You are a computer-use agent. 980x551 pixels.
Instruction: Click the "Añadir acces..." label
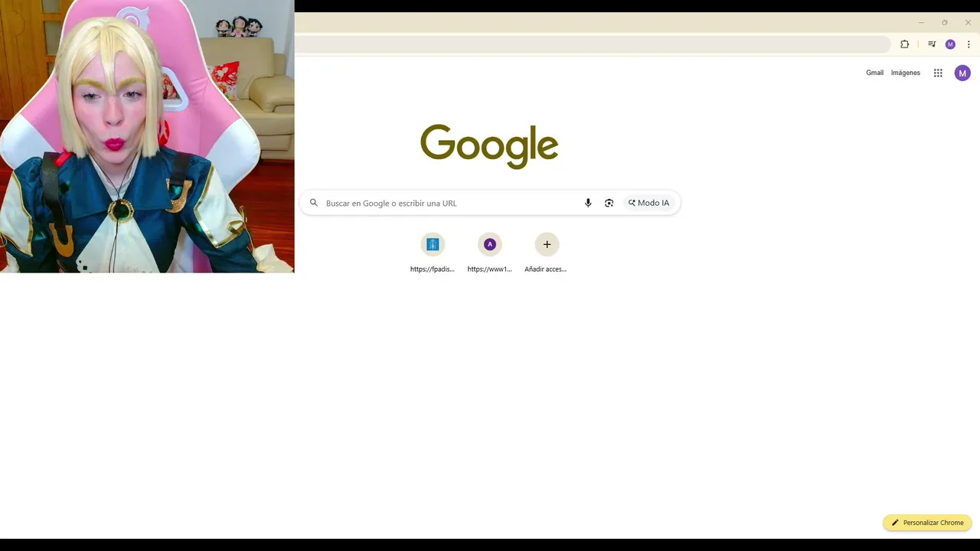coord(546,269)
